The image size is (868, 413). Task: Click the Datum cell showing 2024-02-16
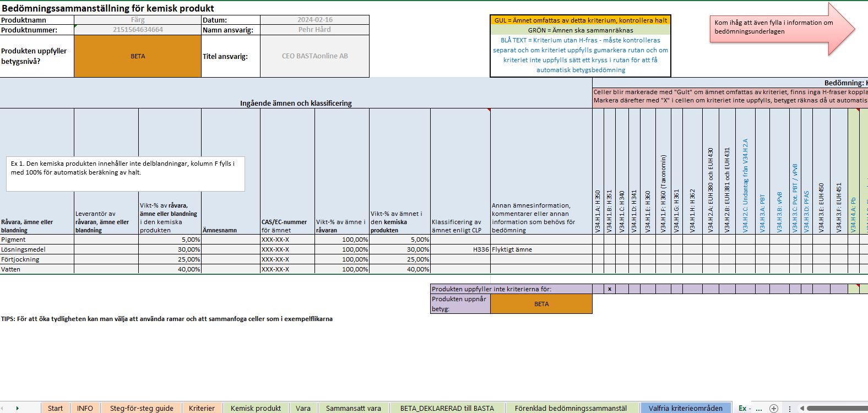click(x=314, y=20)
